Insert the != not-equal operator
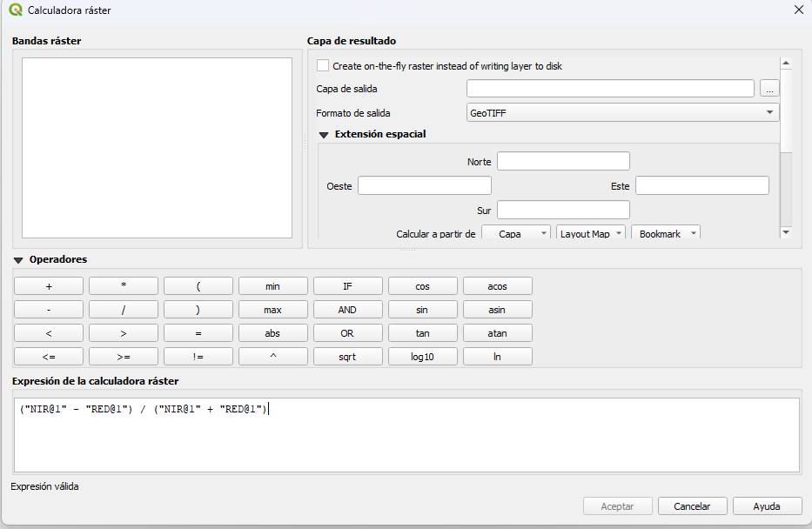 coord(198,356)
